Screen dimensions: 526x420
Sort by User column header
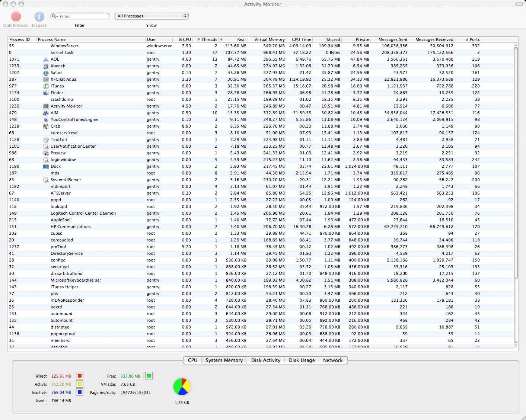159,39
